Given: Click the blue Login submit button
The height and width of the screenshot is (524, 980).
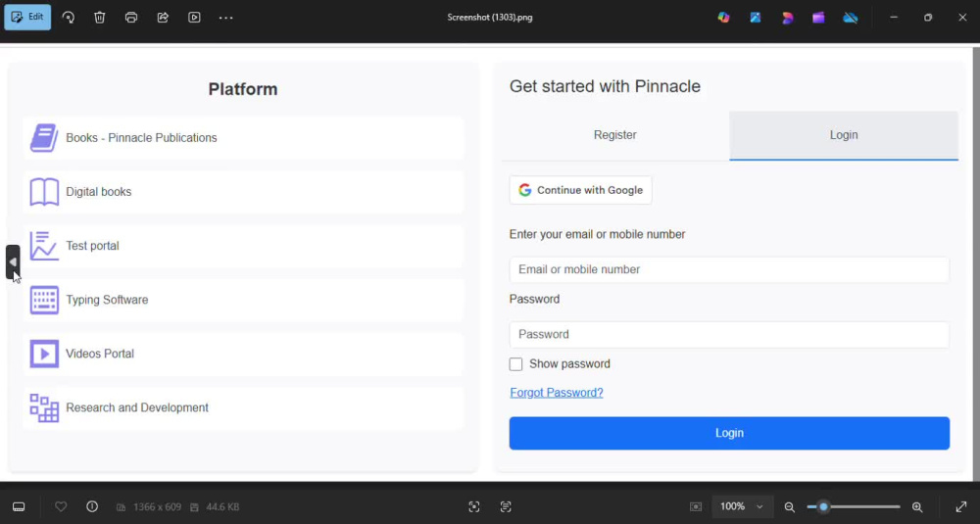Looking at the screenshot, I should [729, 433].
